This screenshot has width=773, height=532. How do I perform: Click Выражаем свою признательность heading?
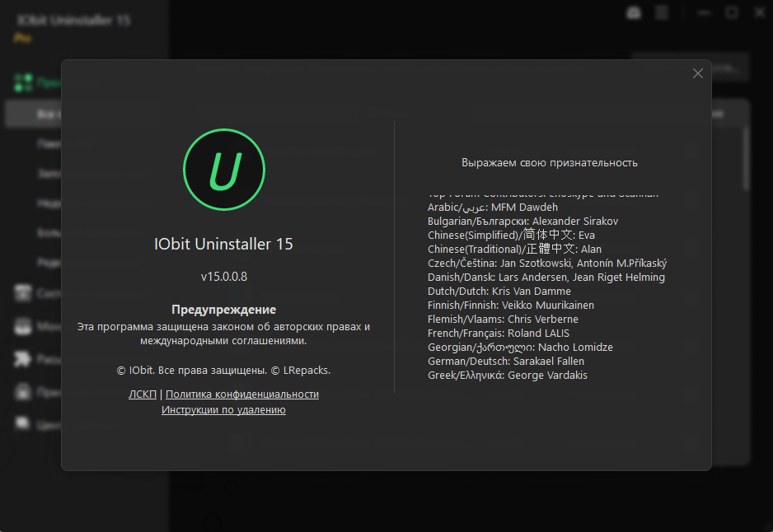549,162
